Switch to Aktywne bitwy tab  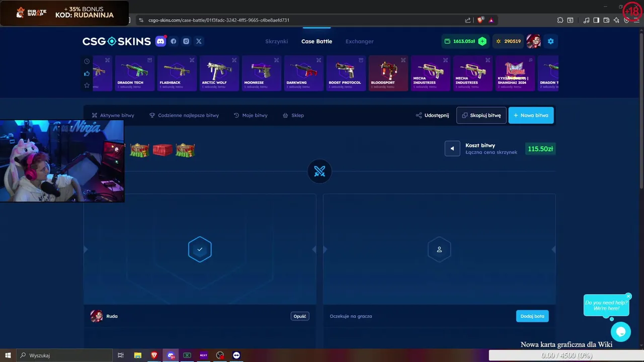[x=113, y=115]
